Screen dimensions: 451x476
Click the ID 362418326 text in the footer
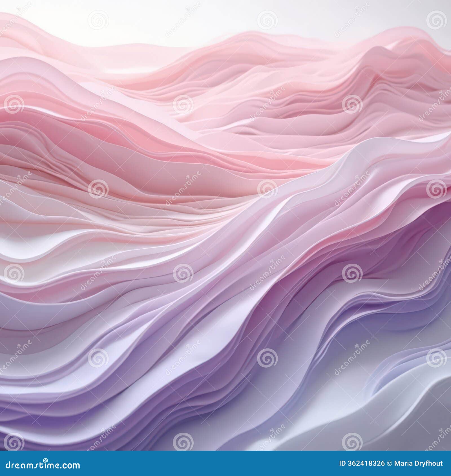click(362, 463)
